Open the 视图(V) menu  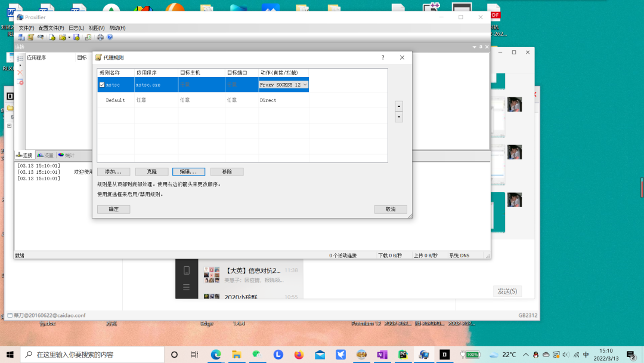click(97, 28)
